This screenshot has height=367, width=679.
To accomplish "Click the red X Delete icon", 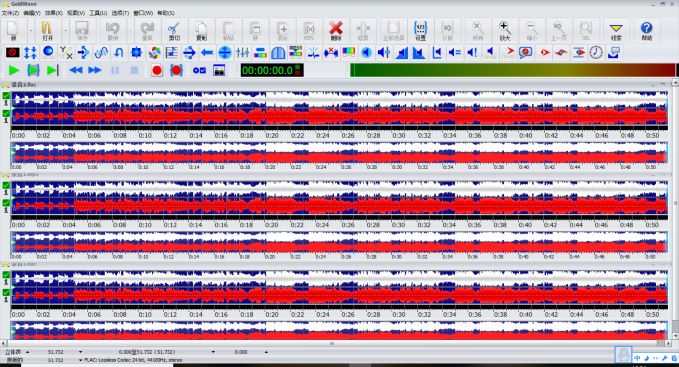I will coord(336,31).
